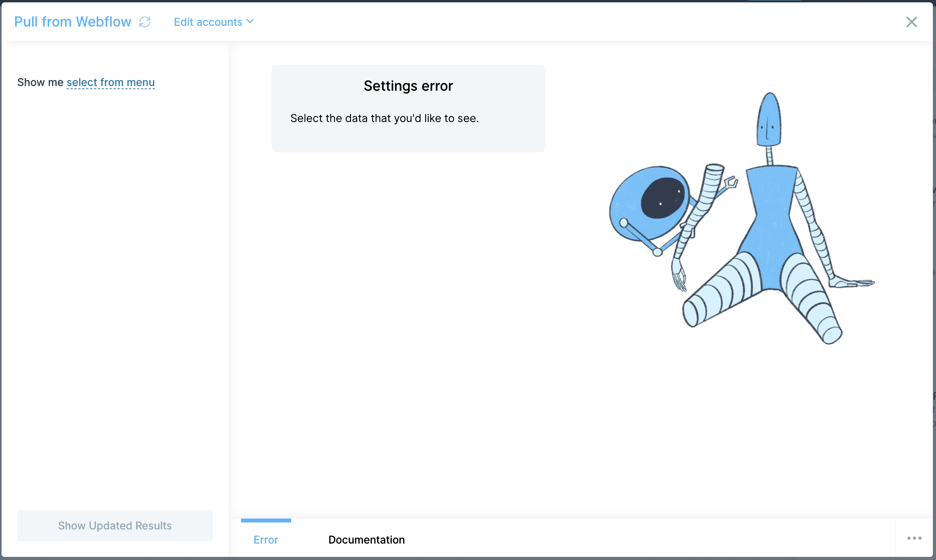
Task: Click the 'Select the data that you'd like to see.' message
Action: (385, 118)
